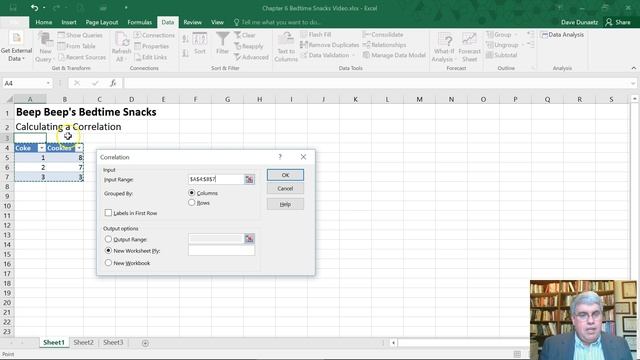Viewport: 640px width, 360px height.
Task: Add a new sheet with plus icon
Action: pyautogui.click(x=145, y=343)
